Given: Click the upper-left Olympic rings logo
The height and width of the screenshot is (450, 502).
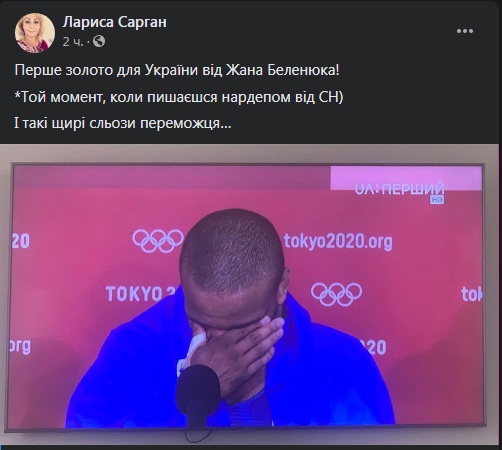Looking at the screenshot, I should point(158,241).
